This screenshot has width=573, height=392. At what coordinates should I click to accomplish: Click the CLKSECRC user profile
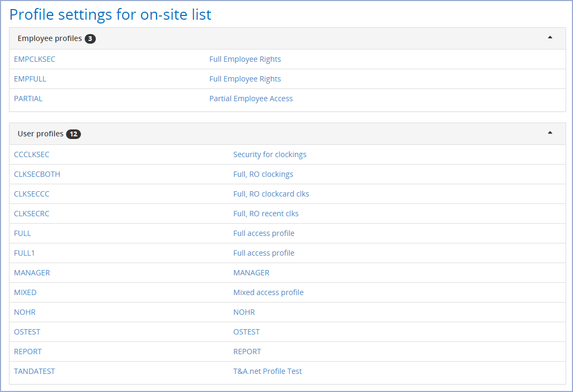click(32, 214)
